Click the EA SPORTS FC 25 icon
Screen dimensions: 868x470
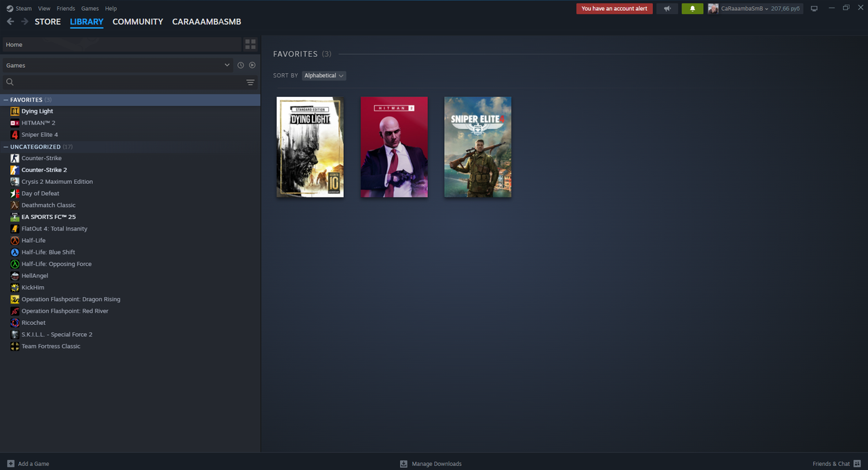(x=15, y=217)
